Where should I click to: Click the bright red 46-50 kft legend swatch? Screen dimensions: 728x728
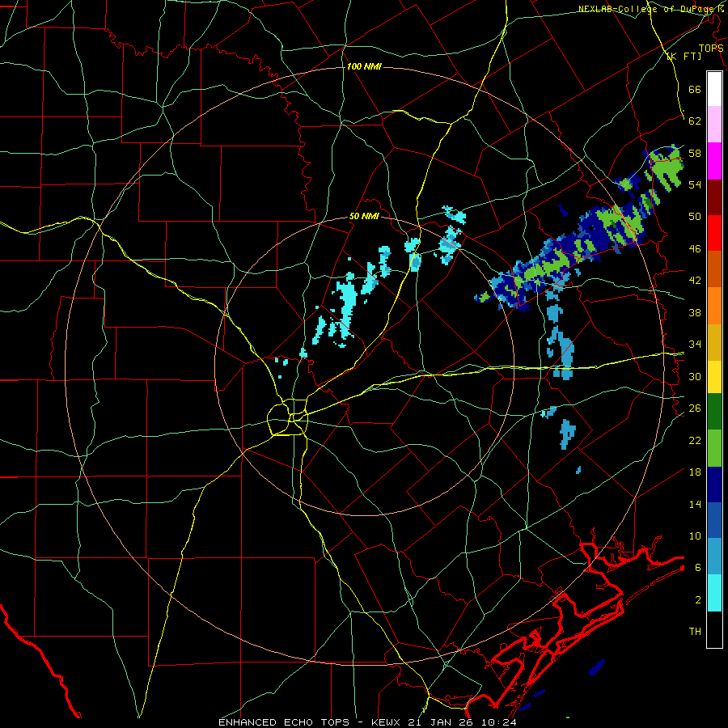pos(714,233)
